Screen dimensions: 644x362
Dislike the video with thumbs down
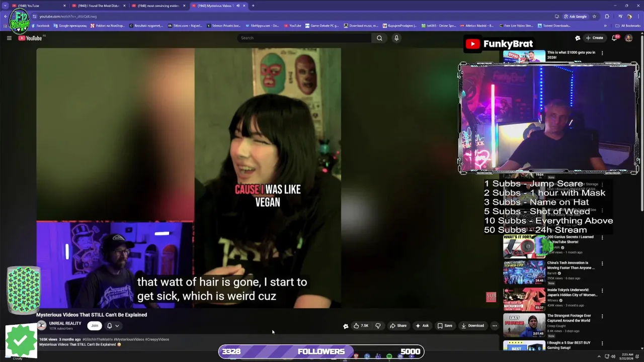pyautogui.click(x=378, y=325)
